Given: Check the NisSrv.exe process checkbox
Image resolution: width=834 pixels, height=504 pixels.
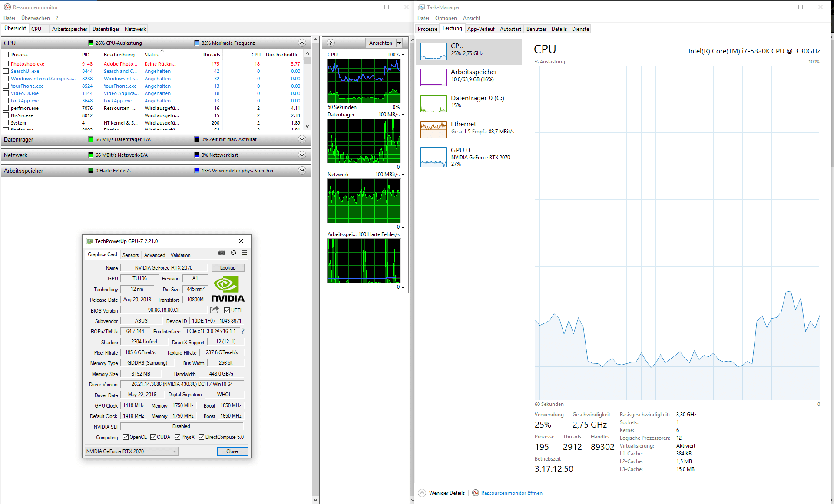Looking at the screenshot, I should [6, 115].
